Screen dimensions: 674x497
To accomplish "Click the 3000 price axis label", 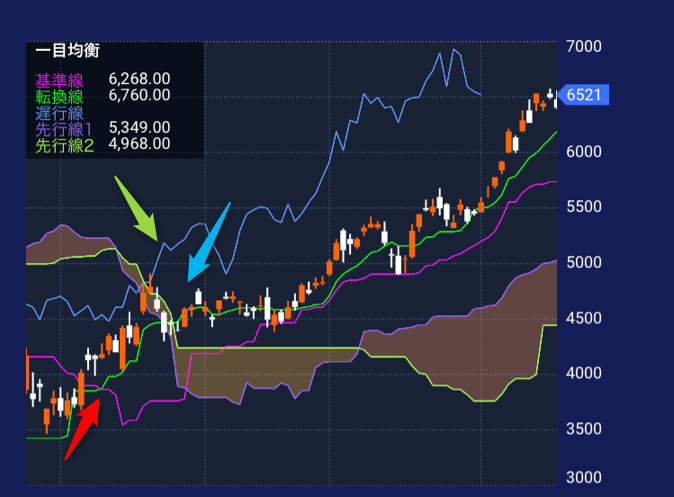I will 583,478.
